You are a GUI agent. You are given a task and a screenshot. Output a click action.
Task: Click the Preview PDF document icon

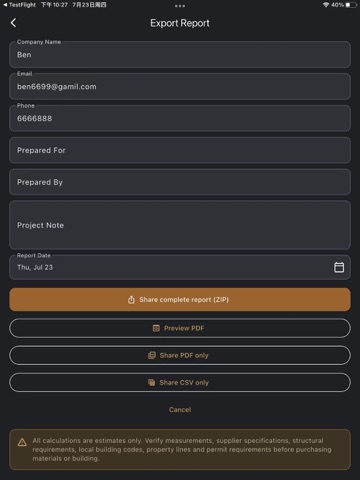(x=156, y=328)
